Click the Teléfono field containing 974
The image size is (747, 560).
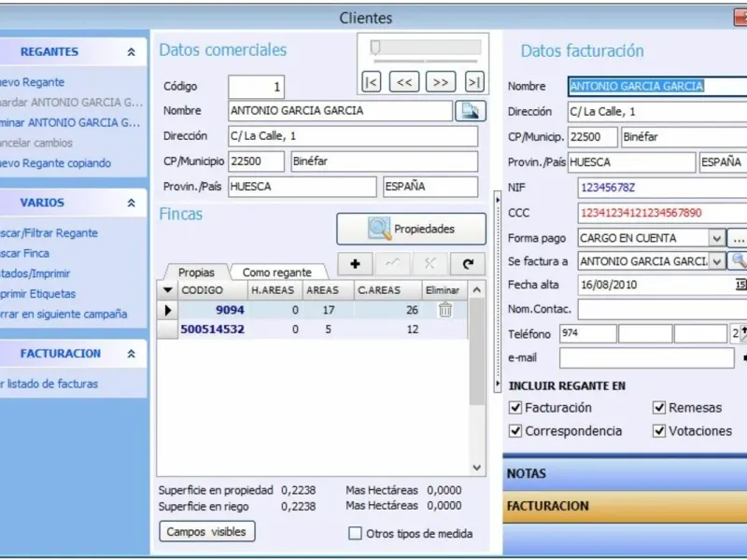588,333
